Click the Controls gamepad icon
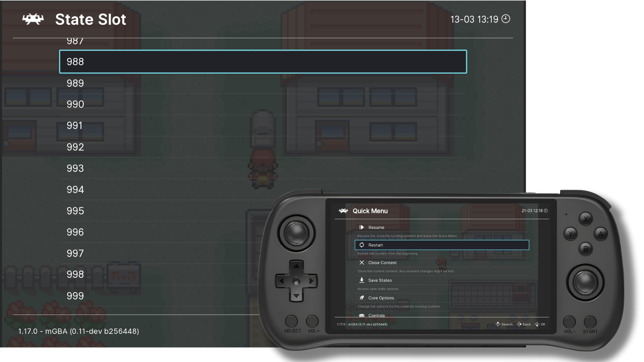The image size is (644, 362). pyautogui.click(x=362, y=315)
